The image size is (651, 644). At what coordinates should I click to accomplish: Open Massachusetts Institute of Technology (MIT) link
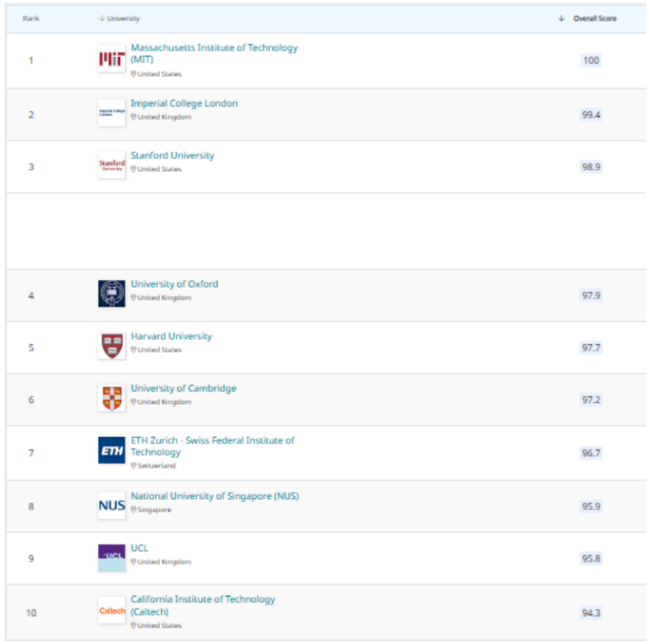coord(214,53)
